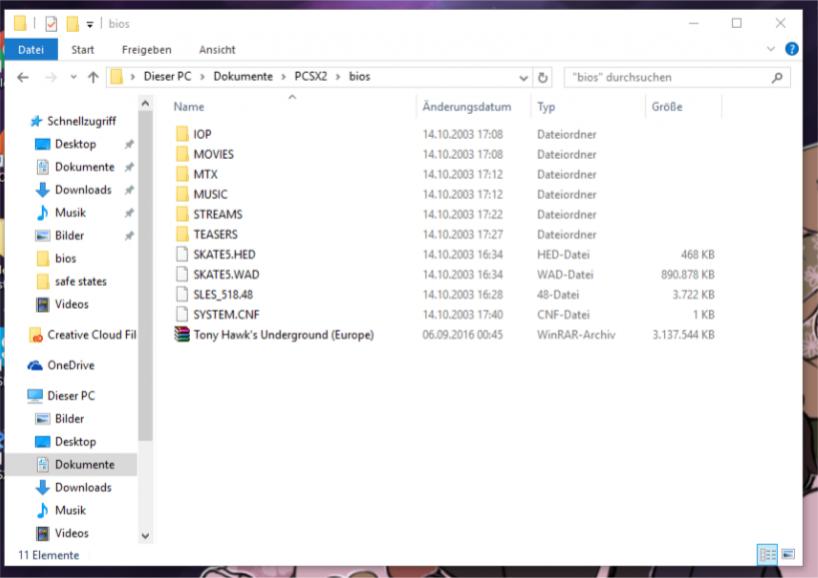The height and width of the screenshot is (578, 818).
Task: Open Musik under Dieser PC
Action: click(x=70, y=510)
